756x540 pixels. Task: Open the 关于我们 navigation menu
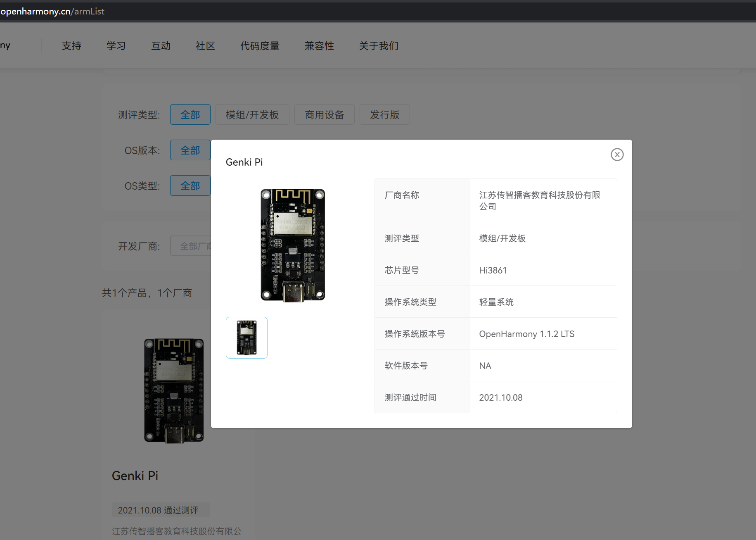pos(379,46)
